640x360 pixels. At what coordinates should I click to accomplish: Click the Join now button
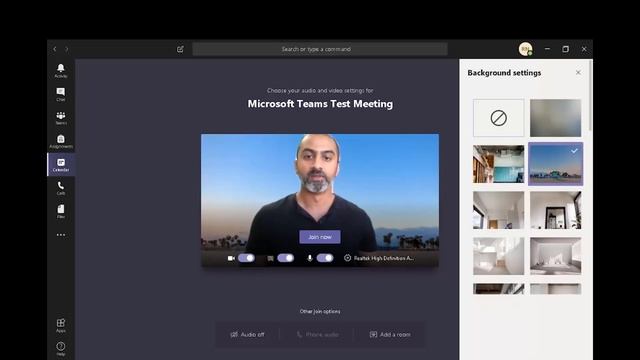tap(320, 237)
